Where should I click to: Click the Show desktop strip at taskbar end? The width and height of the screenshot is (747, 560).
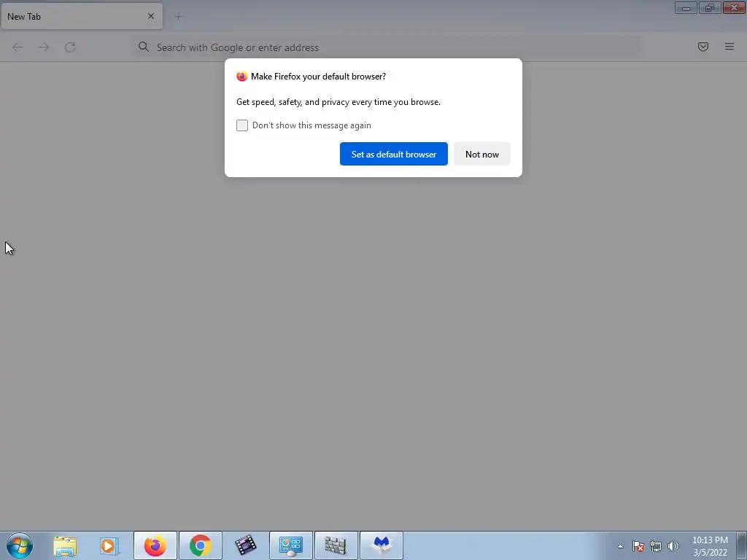point(742,545)
